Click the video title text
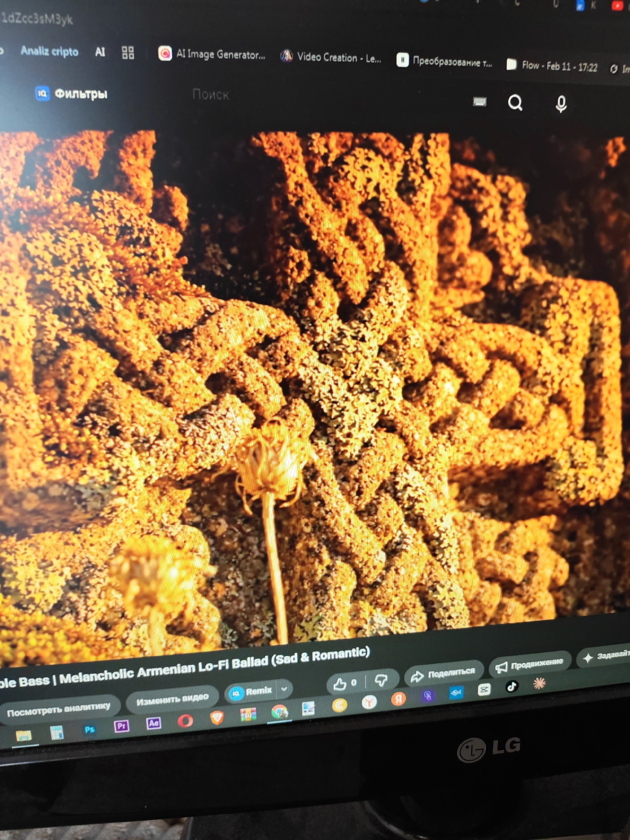The width and height of the screenshot is (630, 840). point(184,668)
